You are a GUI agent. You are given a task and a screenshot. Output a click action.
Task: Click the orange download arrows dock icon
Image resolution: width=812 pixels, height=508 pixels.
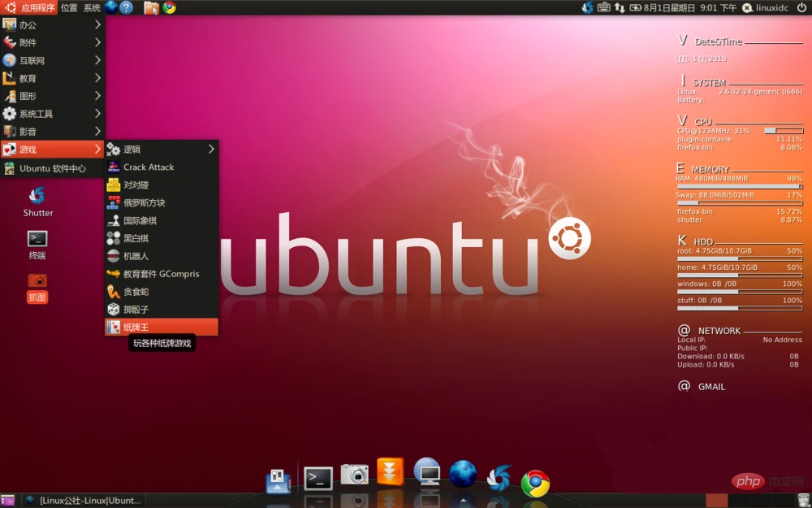(390, 471)
